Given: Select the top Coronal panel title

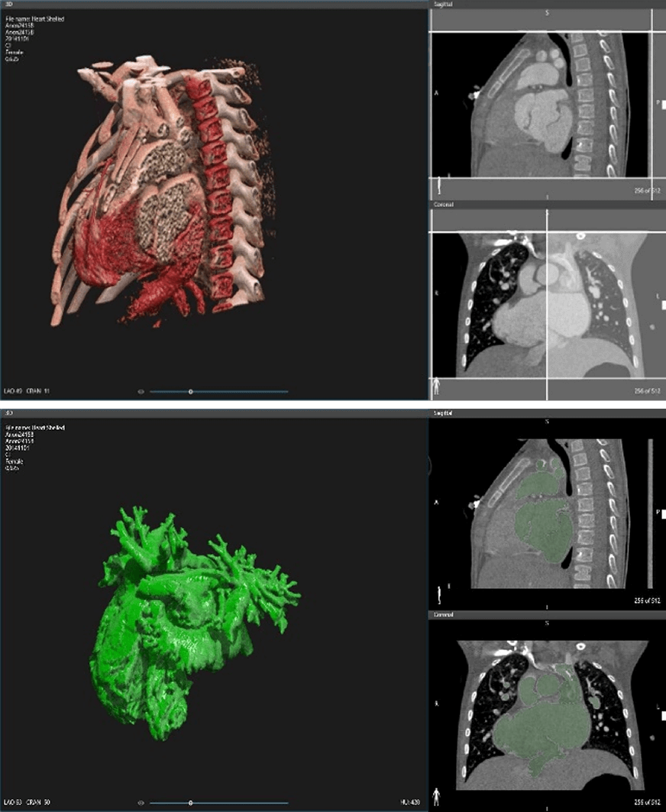Looking at the screenshot, I should pyautogui.click(x=443, y=205).
